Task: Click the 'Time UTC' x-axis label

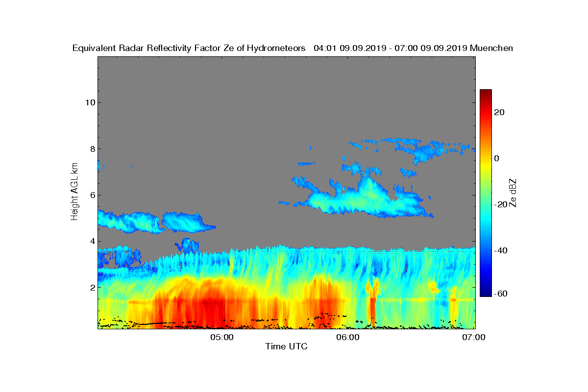Action: [x=287, y=347]
